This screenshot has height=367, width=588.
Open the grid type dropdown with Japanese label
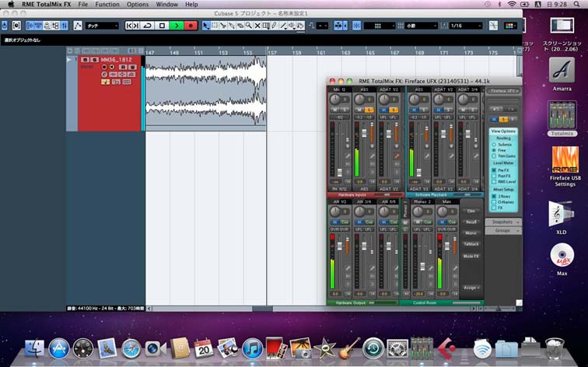click(x=421, y=26)
